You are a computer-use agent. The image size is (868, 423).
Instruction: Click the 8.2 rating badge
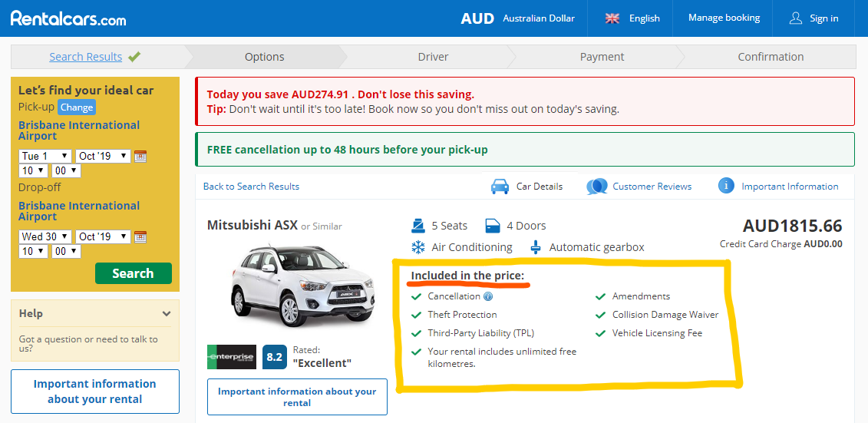click(275, 357)
